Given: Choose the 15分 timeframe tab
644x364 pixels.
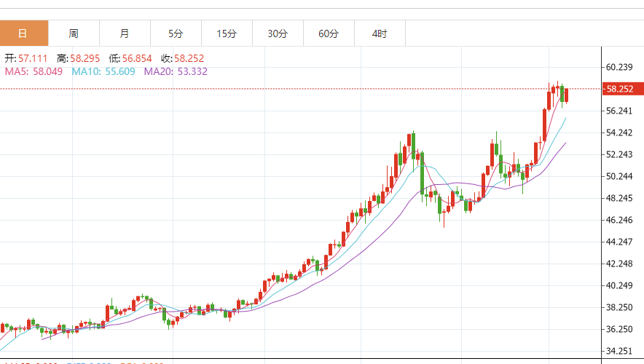Looking at the screenshot, I should click(227, 33).
